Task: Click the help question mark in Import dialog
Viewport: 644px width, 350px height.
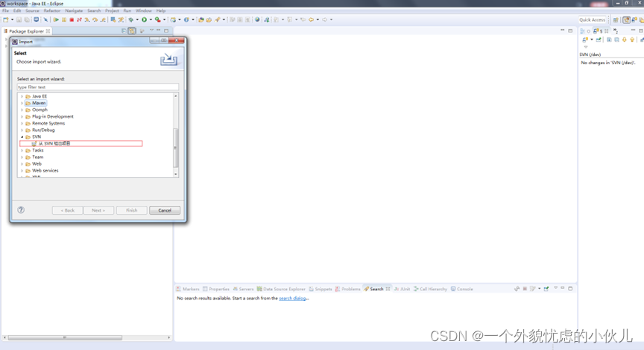Action: 21,210
